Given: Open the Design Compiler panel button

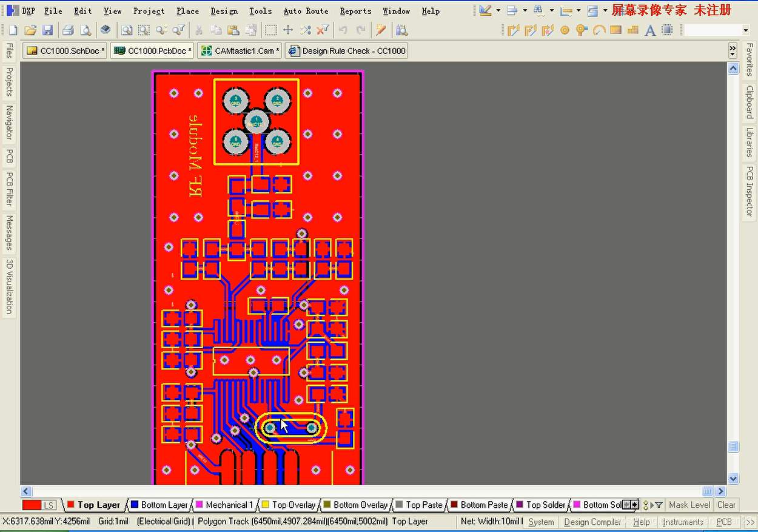Looking at the screenshot, I should click(592, 522).
